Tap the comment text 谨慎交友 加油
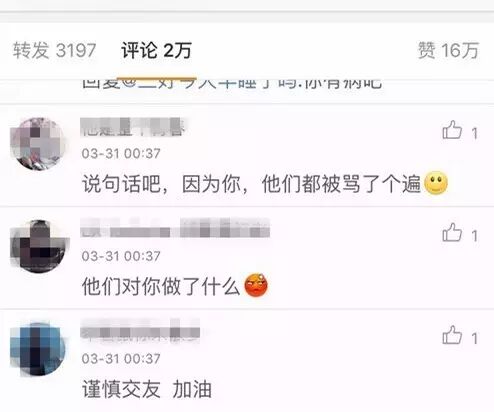The image size is (494, 412). [147, 389]
